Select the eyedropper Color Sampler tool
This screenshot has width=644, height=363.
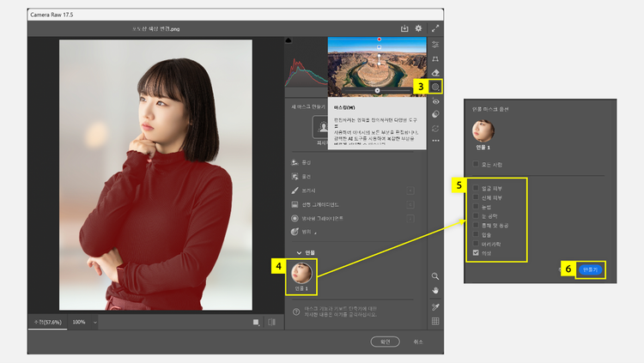tap(435, 307)
